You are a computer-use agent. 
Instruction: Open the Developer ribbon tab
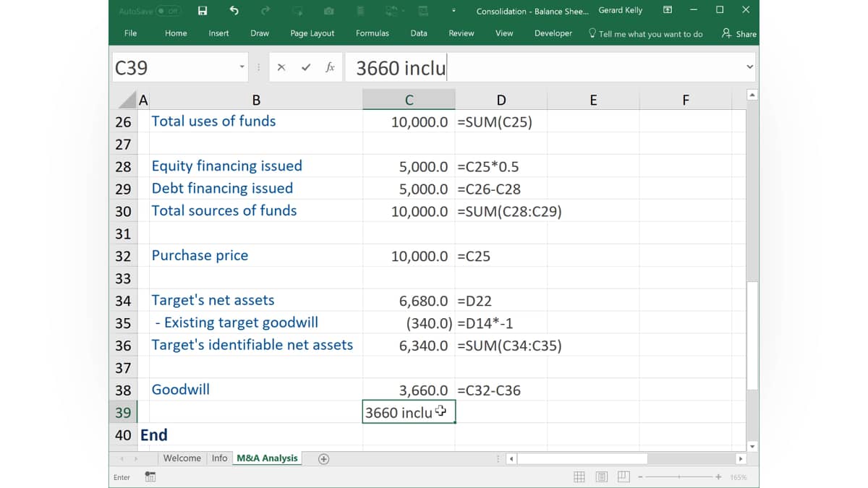tap(553, 33)
